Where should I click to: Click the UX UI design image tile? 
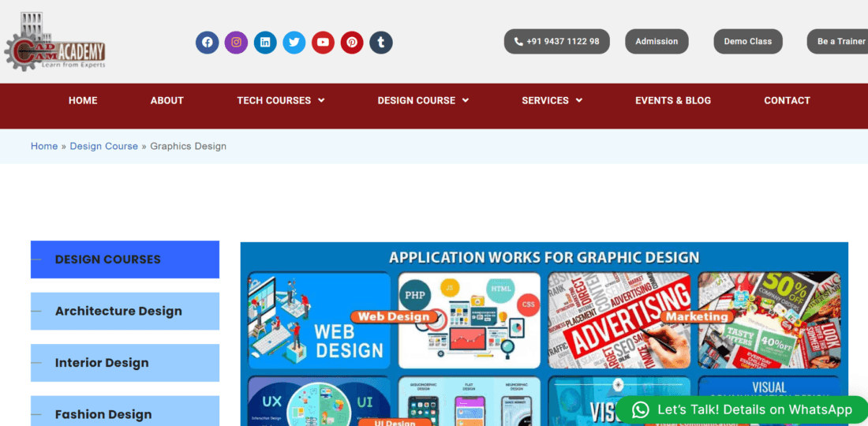[x=319, y=401]
